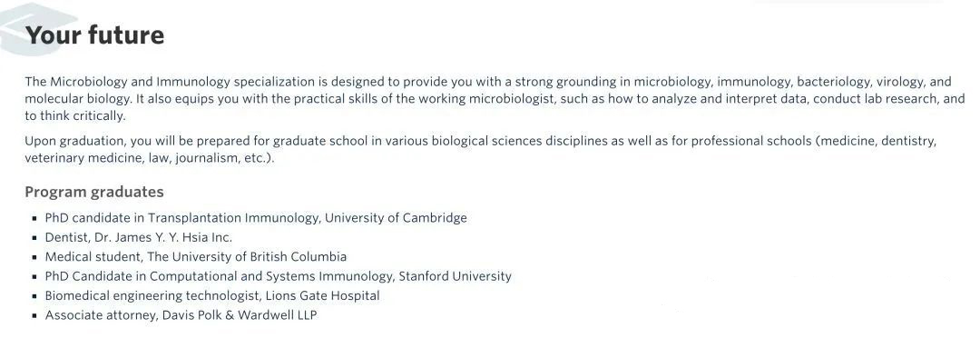Screen dimensions: 980x338
Task: Click the bullet before PhD candidate in Transplantation
Action: coord(34,218)
